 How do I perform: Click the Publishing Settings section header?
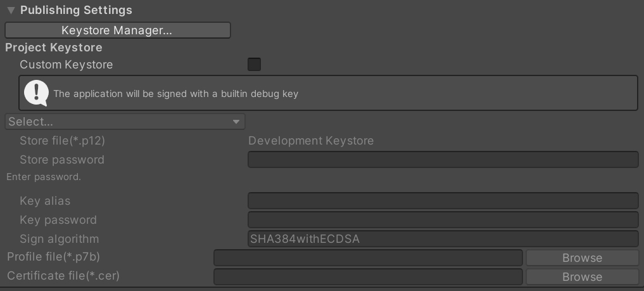pyautogui.click(x=76, y=10)
